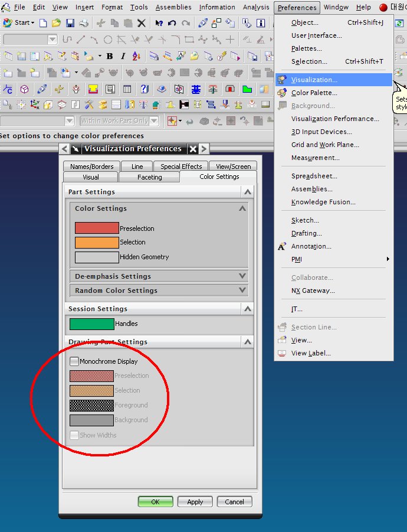Click the Delete X icon in toolbar
Image resolution: width=407 pixels, height=532 pixels.
click(x=142, y=23)
